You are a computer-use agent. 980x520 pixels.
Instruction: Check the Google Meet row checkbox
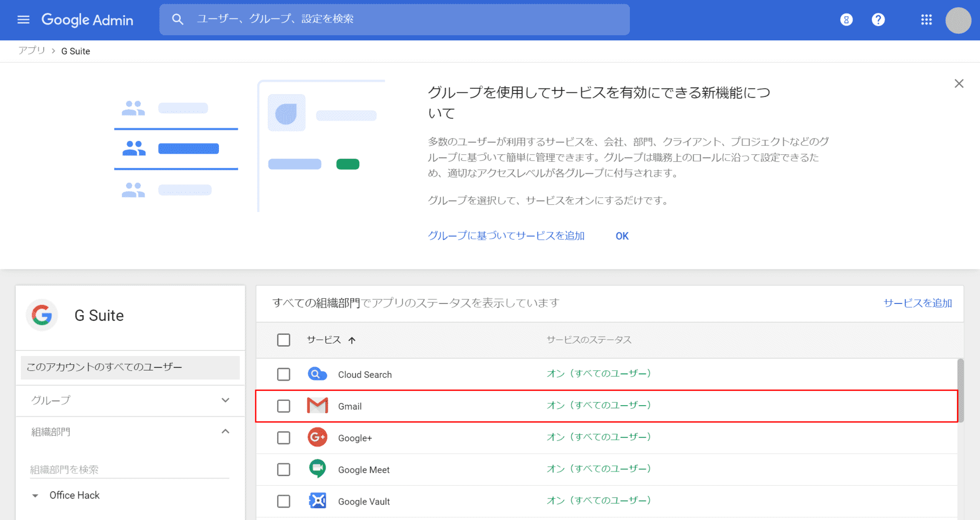pos(283,469)
